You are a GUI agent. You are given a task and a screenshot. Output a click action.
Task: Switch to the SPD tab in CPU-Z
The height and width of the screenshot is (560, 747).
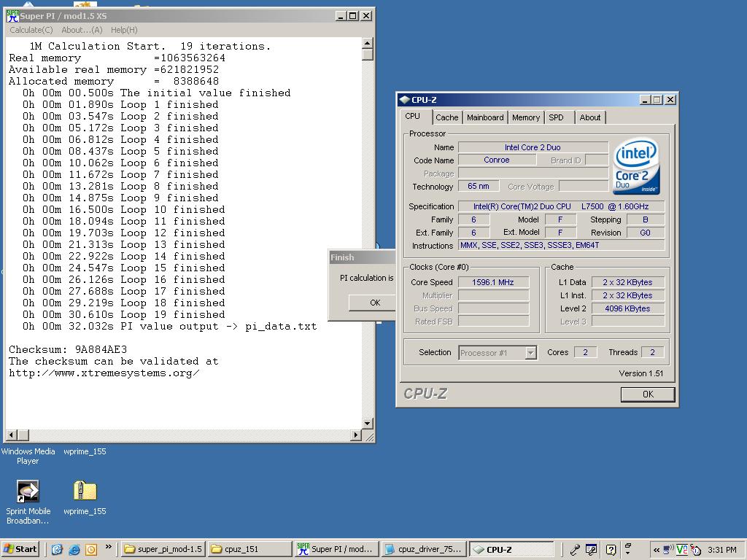(556, 117)
